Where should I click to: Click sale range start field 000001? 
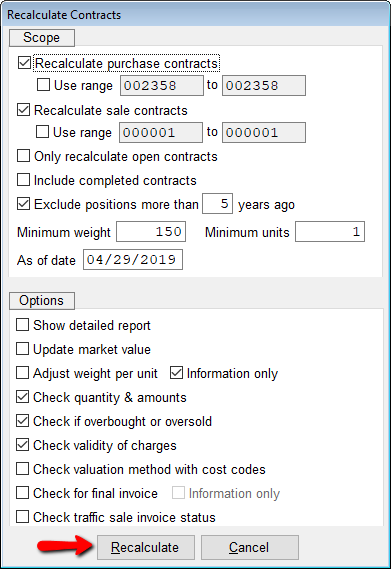tap(161, 132)
